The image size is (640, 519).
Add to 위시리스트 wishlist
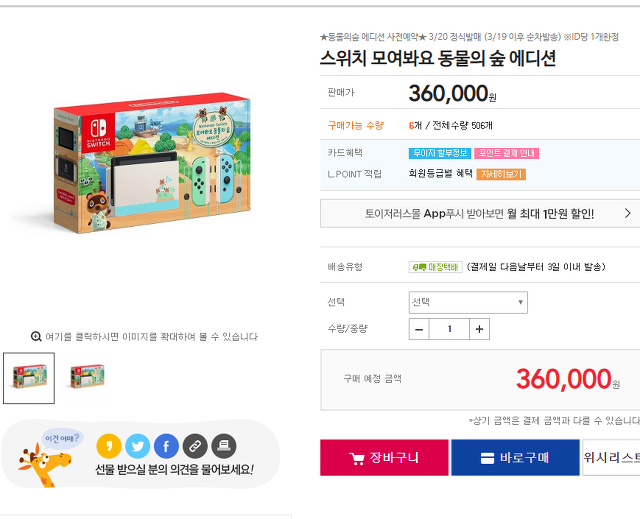tap(611, 457)
